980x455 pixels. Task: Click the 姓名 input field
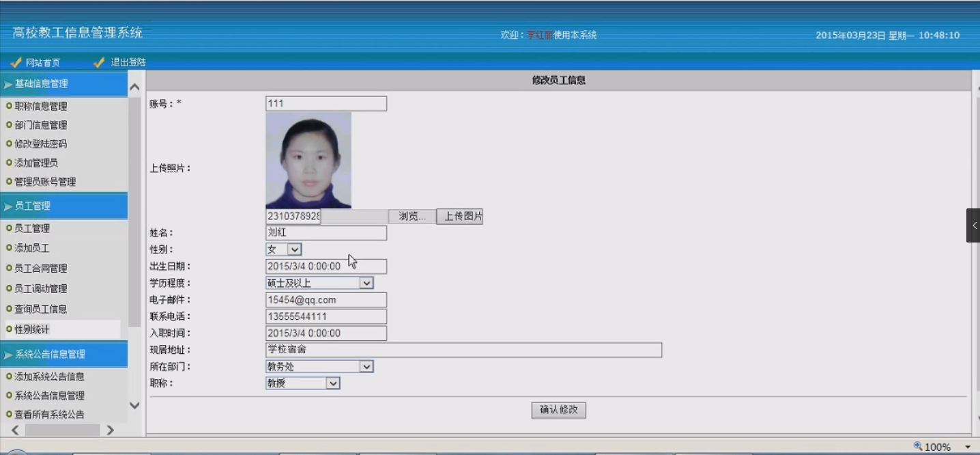[x=326, y=233]
